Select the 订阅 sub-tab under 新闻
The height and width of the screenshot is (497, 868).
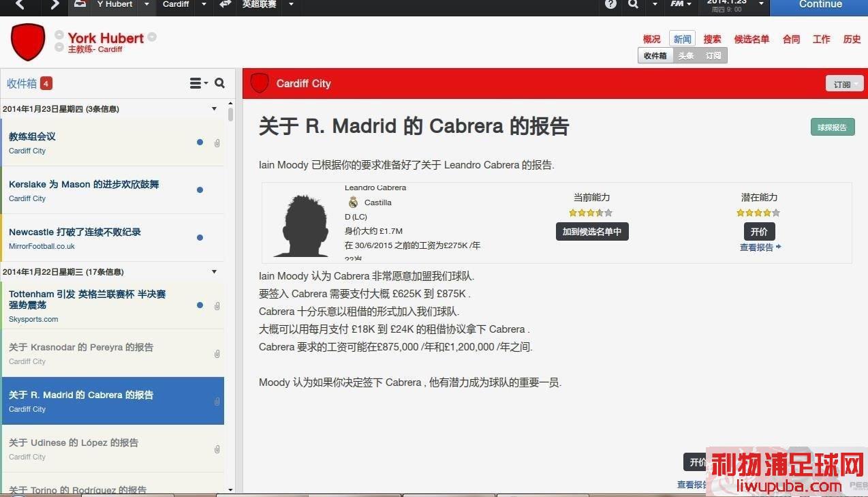[713, 55]
